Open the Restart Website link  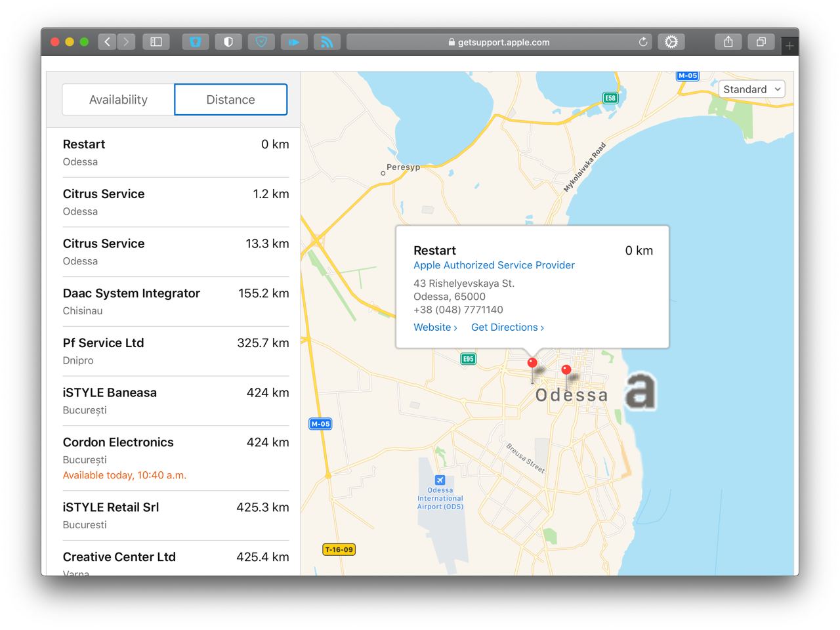pyautogui.click(x=435, y=327)
